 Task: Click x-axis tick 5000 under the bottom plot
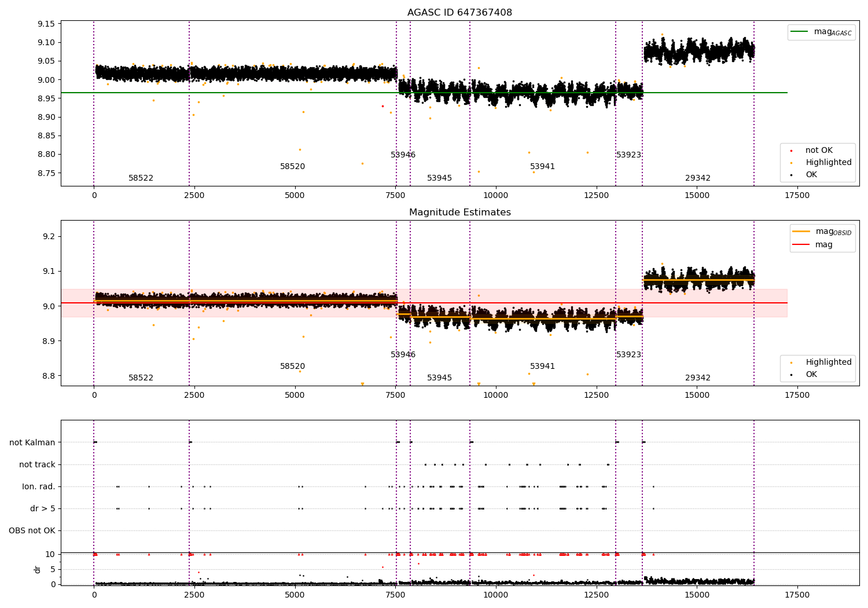(x=295, y=595)
